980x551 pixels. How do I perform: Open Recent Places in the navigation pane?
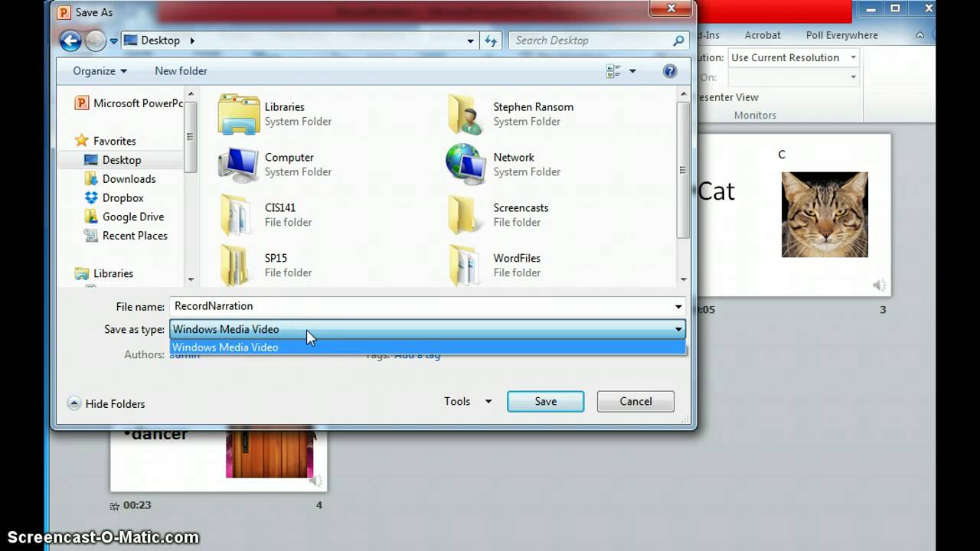tap(125, 236)
